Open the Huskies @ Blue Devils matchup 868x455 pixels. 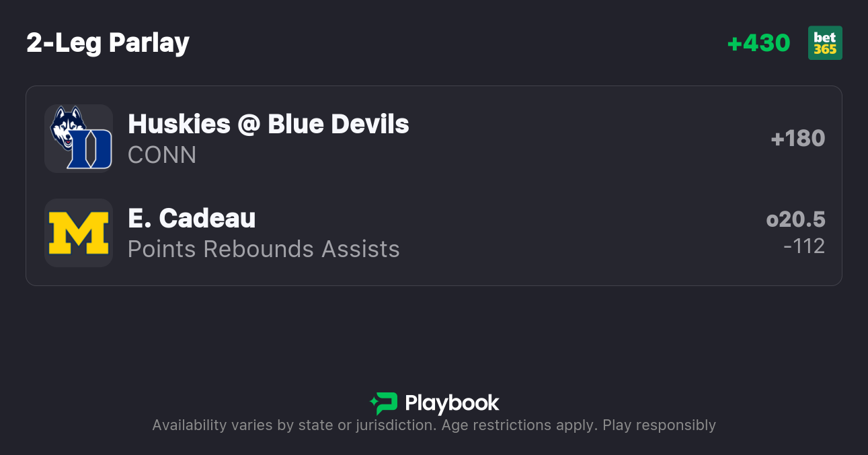[x=268, y=124]
